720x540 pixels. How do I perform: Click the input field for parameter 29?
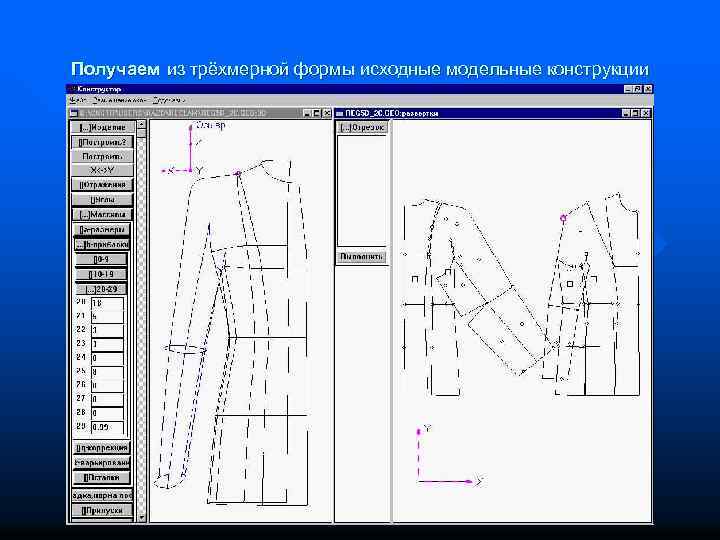(x=107, y=428)
